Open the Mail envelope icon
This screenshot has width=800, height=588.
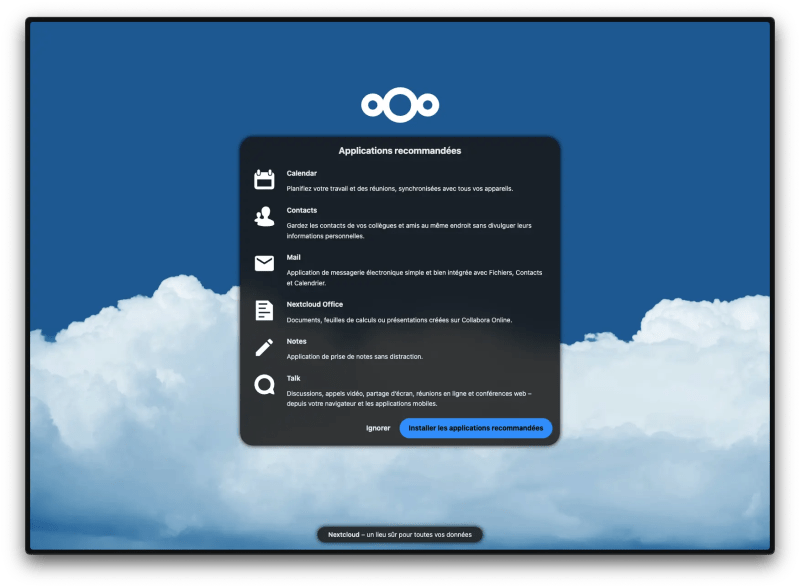[264, 263]
